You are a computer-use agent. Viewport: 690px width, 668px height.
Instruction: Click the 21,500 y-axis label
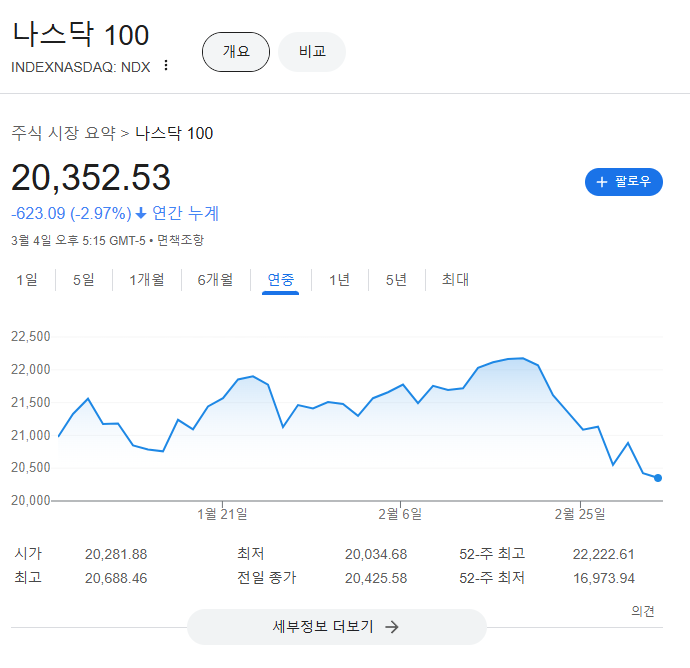pyautogui.click(x=31, y=402)
